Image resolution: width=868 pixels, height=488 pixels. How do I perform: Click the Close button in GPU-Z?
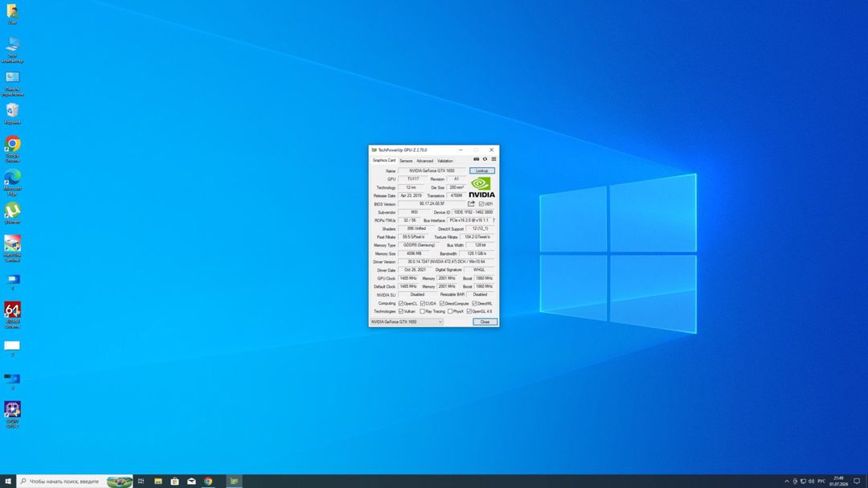tap(485, 322)
